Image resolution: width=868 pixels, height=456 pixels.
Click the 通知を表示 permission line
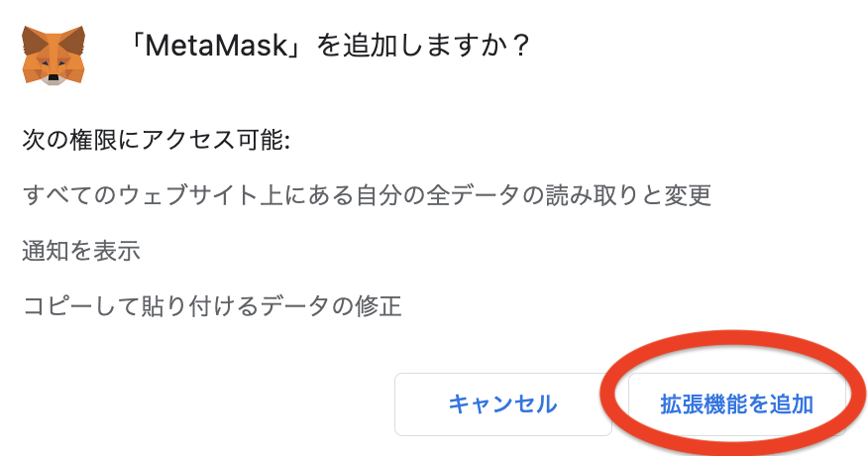pyautogui.click(x=81, y=251)
